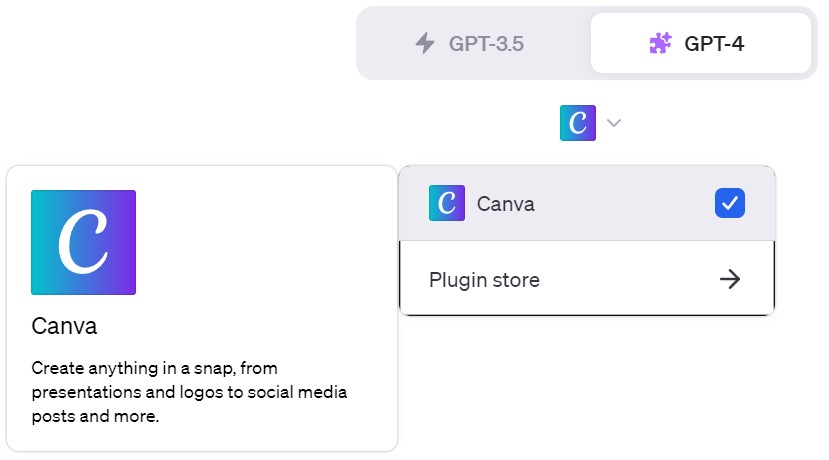This screenshot has height=460, width=829.
Task: Click the Canva description text about presentations
Action: 189,392
